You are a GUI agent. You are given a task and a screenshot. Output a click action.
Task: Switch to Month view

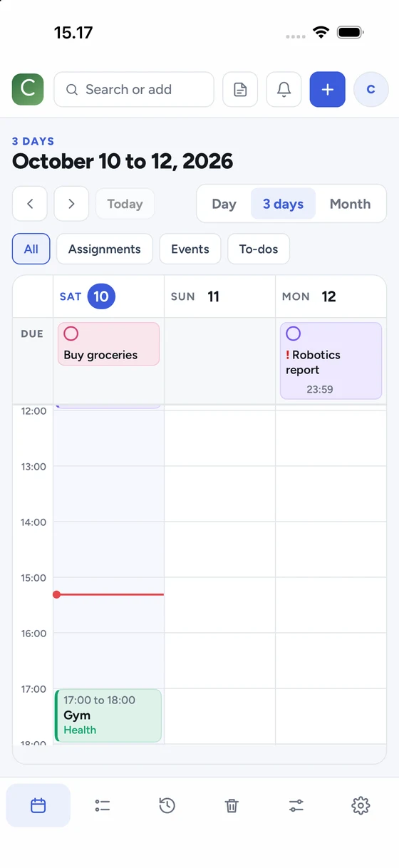click(x=350, y=204)
